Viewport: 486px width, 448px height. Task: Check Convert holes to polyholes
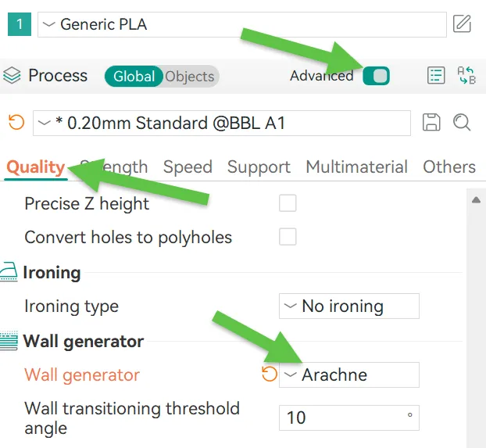(288, 237)
